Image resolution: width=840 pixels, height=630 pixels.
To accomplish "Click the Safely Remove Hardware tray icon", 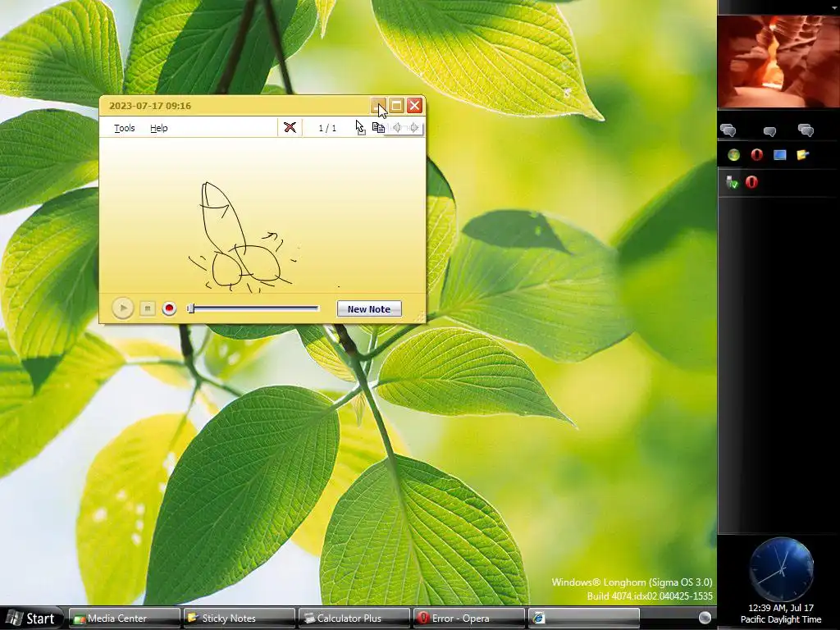I will pos(732,183).
